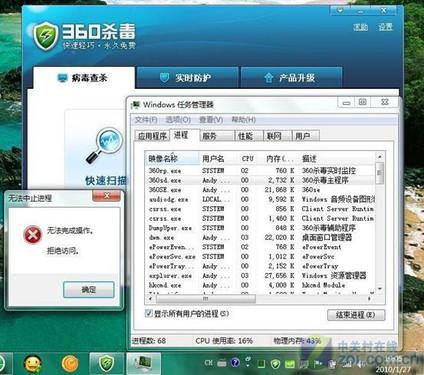Open the 选项(O) menu in Task Manager

tap(178, 120)
